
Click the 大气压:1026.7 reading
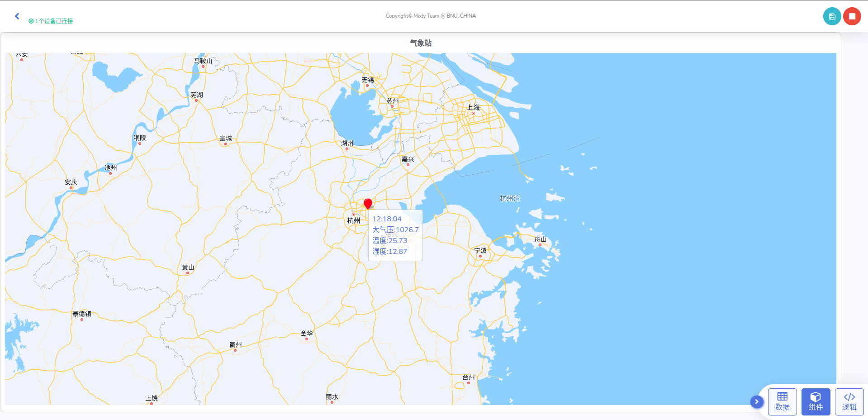395,230
